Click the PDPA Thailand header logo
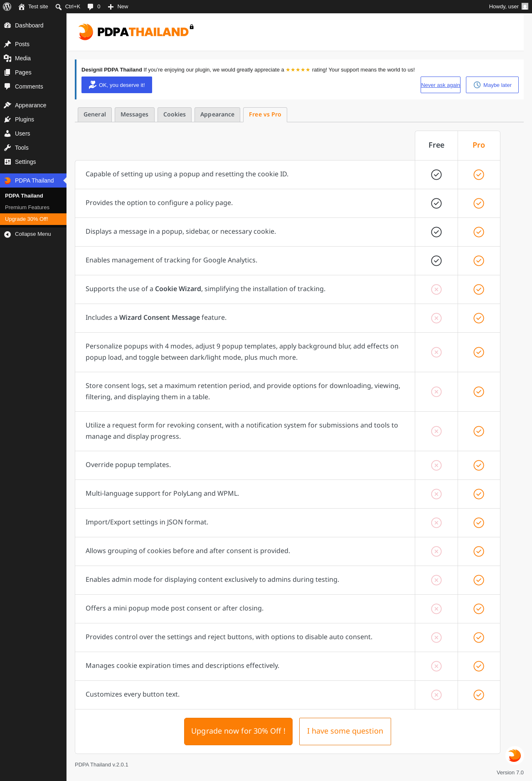Image resolution: width=532 pixels, height=781 pixels. 136,32
